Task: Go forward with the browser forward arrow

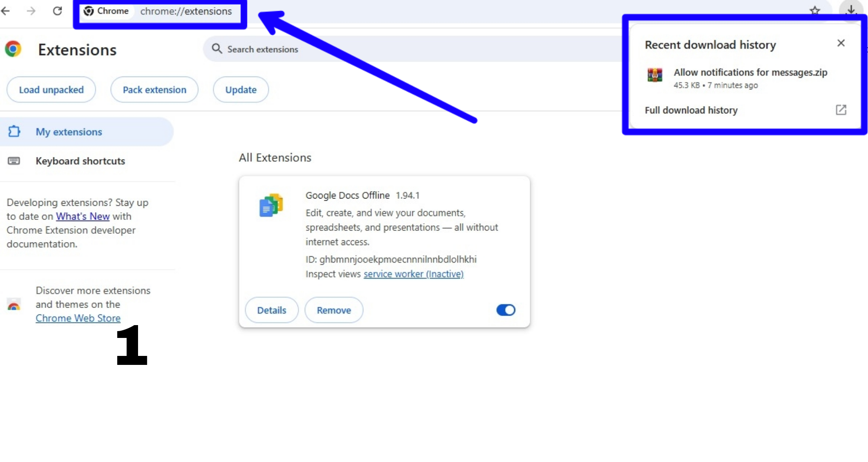Action: click(x=31, y=11)
